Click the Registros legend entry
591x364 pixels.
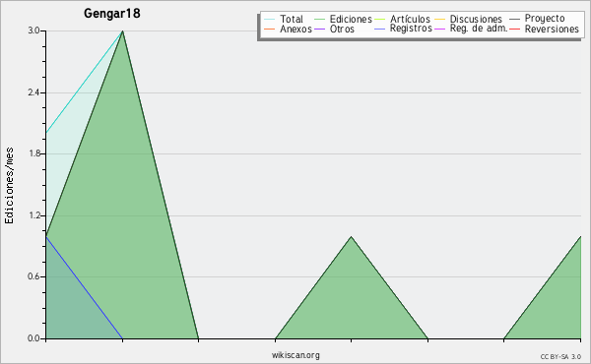tap(403, 29)
